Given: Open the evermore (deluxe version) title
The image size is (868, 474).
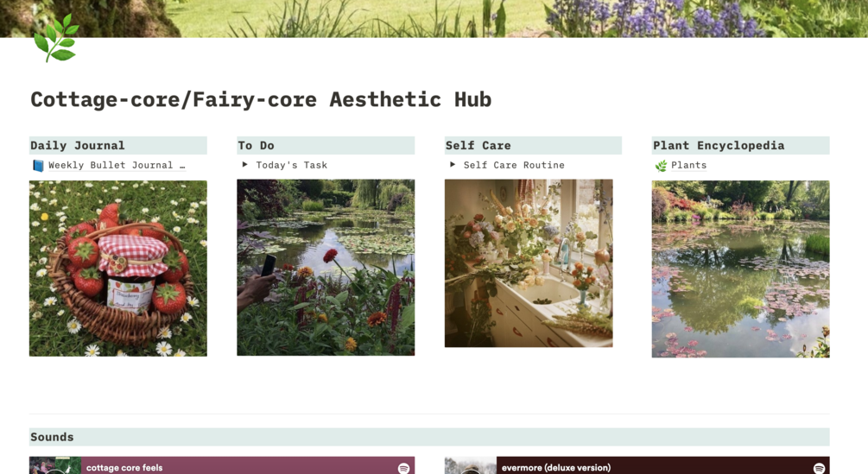Looking at the screenshot, I should (556, 468).
